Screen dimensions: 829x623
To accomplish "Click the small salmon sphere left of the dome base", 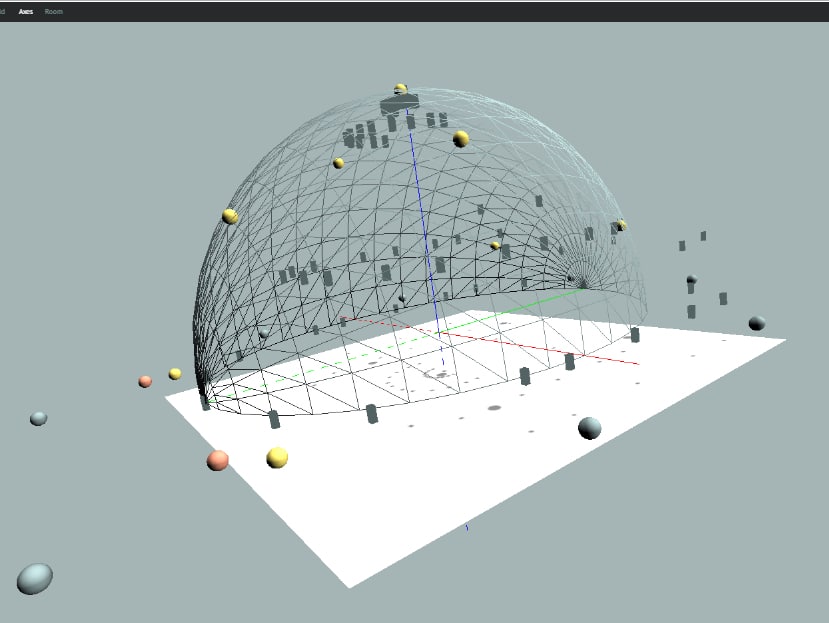I will tap(145, 381).
